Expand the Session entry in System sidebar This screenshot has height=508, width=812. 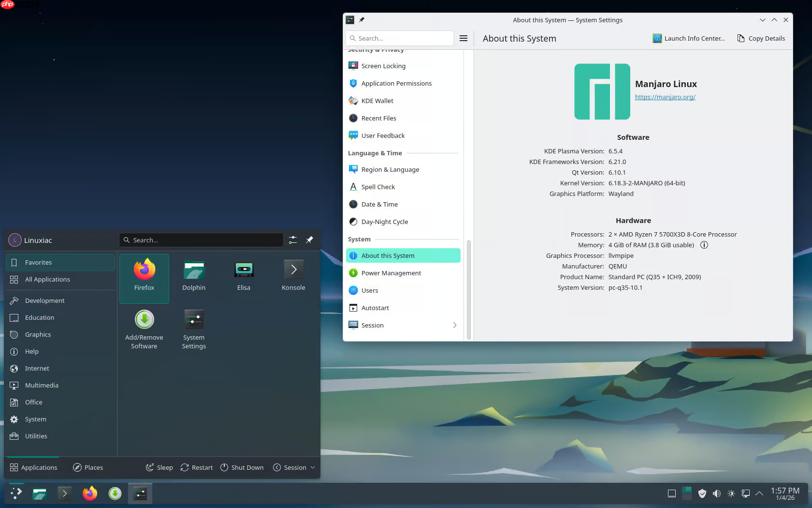point(454,325)
